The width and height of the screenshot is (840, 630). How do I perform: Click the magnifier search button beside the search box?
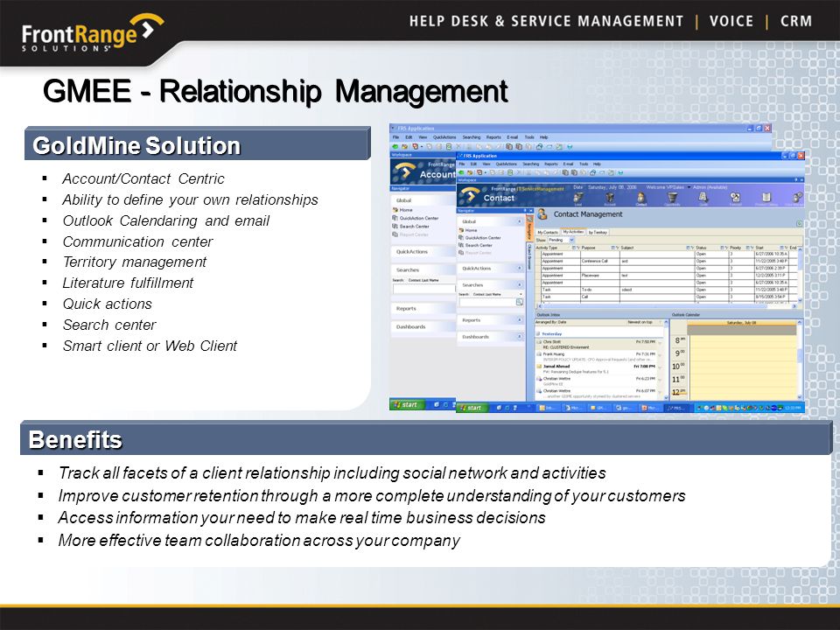tap(519, 302)
